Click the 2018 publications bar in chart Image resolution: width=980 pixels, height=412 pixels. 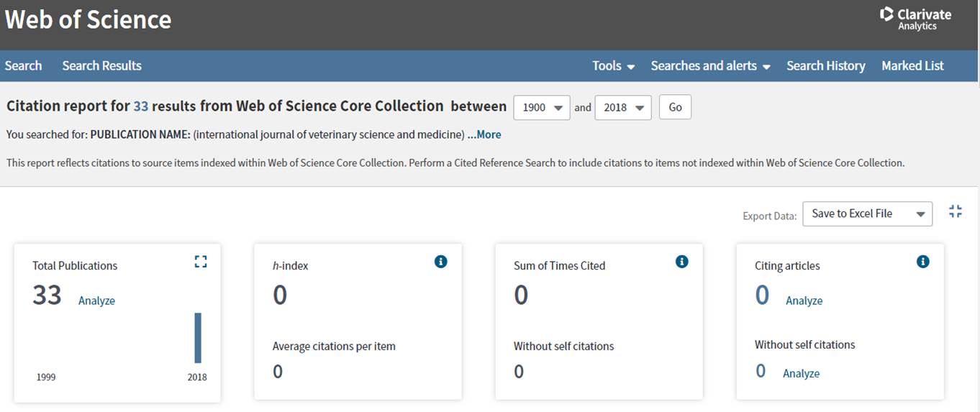click(198, 338)
